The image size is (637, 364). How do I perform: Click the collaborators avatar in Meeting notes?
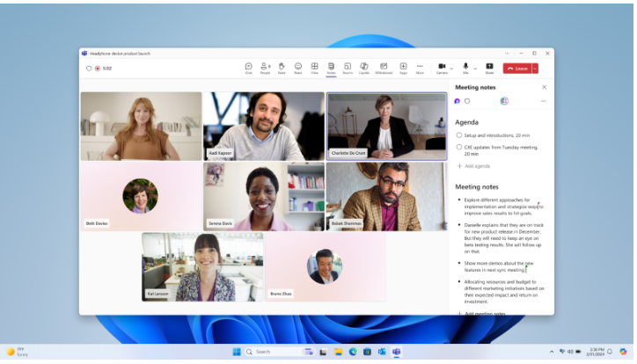pos(504,101)
